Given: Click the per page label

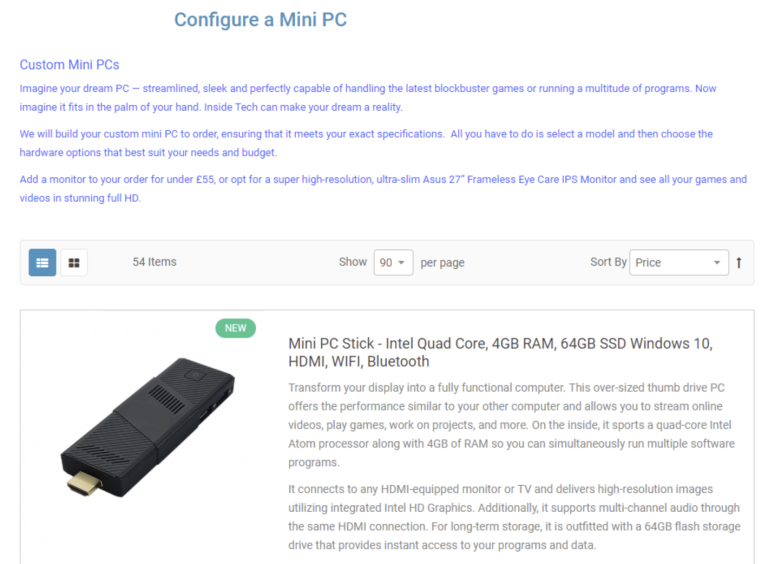Looking at the screenshot, I should (x=442, y=263).
